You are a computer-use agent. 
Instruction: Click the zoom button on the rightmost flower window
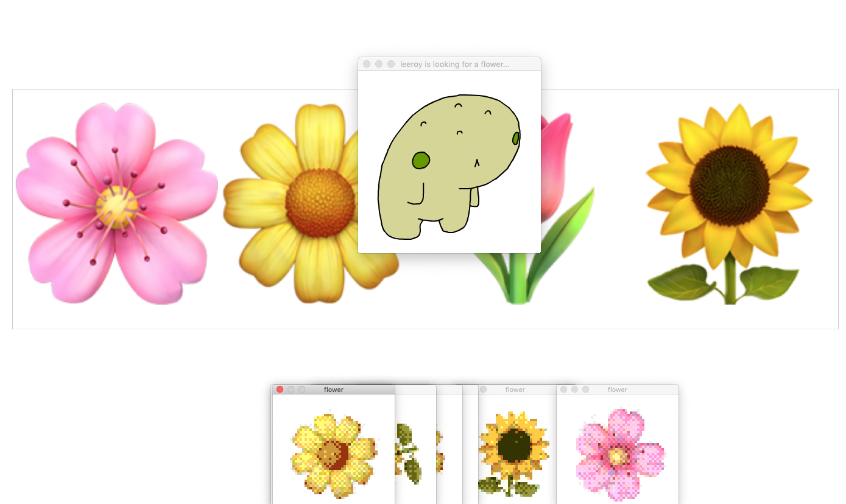(x=585, y=389)
